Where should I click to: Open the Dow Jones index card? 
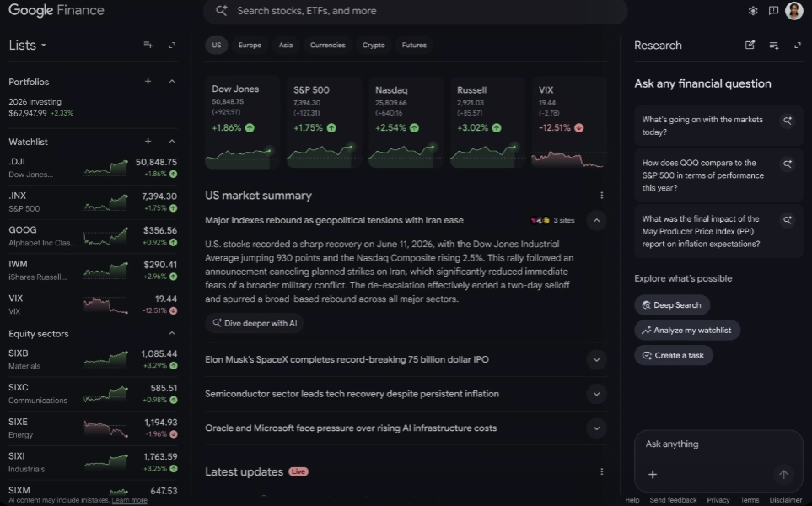point(242,123)
